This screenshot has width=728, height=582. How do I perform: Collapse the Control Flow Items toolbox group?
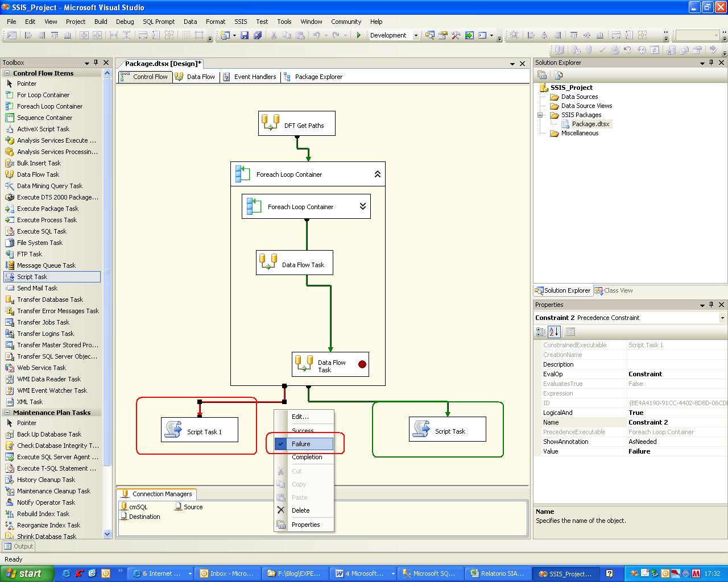(x=6, y=73)
